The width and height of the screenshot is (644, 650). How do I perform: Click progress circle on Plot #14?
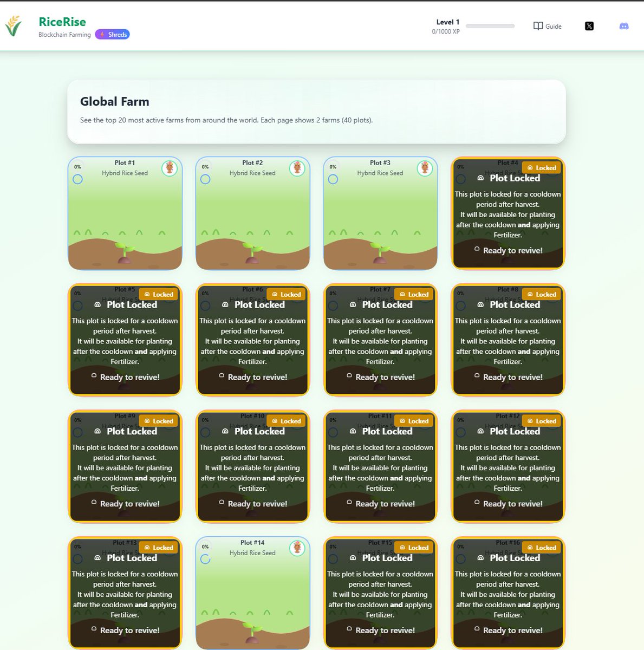205,559
